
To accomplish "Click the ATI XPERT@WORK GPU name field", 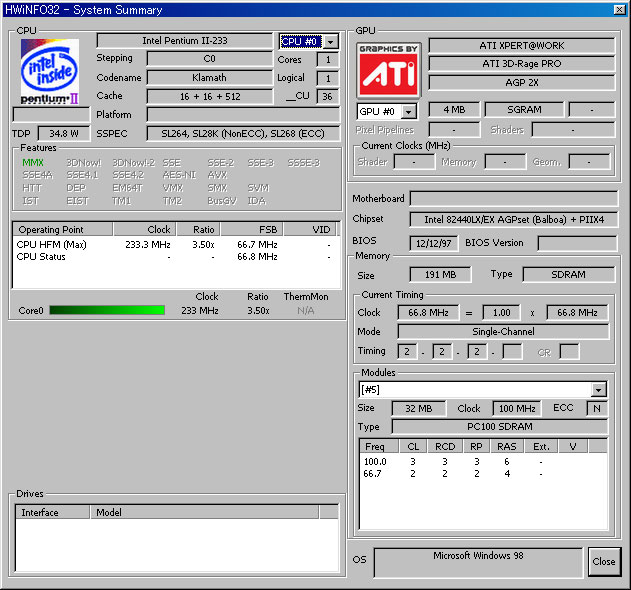I will [x=522, y=45].
